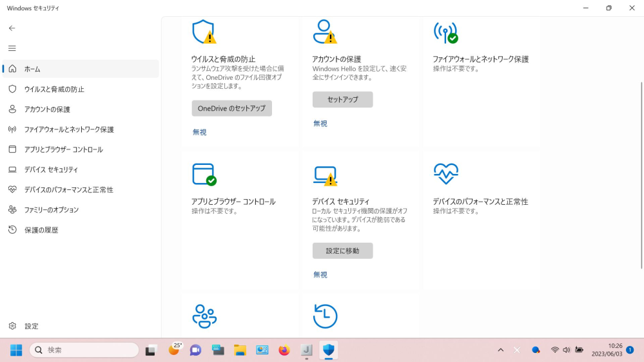Image resolution: width=644 pixels, height=362 pixels.
Task: Open ウイルスと脅威の防止 in the sidebar
Action: 81,89
